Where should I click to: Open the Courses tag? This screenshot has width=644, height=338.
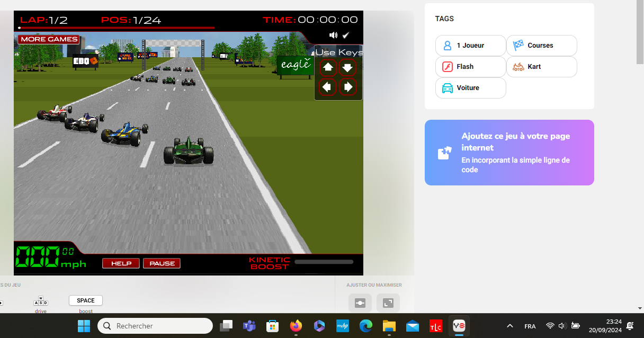click(541, 46)
